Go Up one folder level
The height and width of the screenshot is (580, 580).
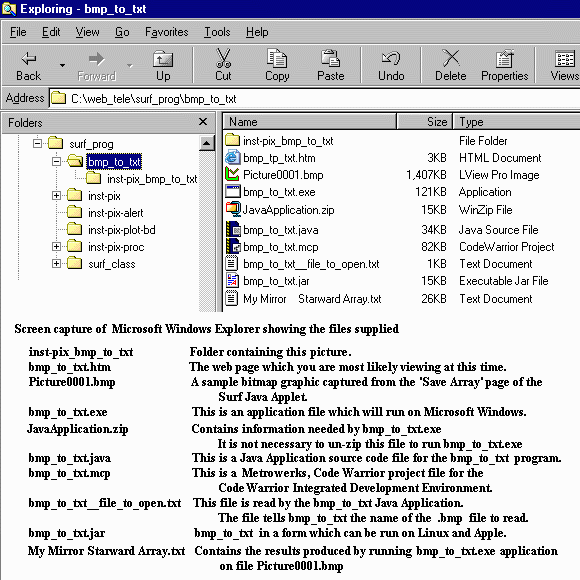[x=163, y=65]
